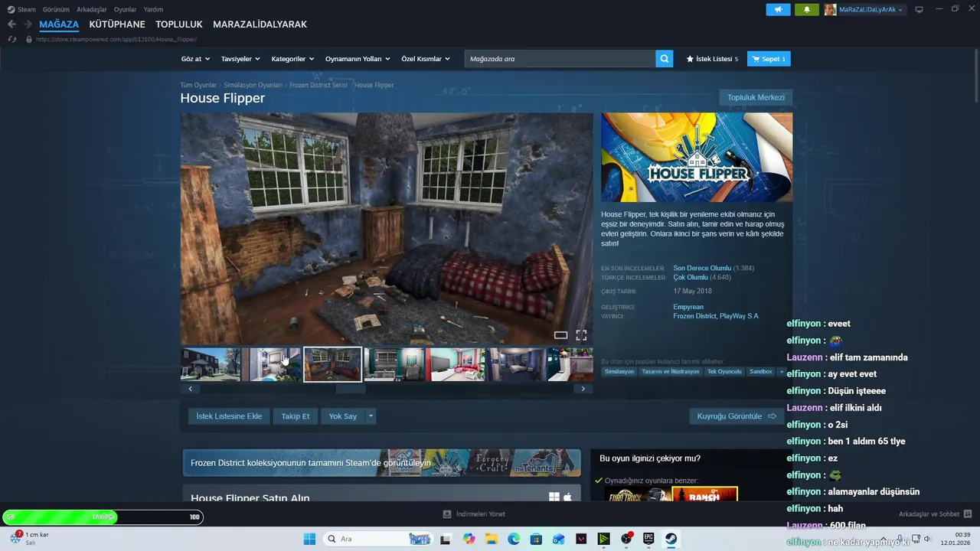Open Task View from the taskbar
The height and width of the screenshot is (551, 980).
(x=446, y=539)
